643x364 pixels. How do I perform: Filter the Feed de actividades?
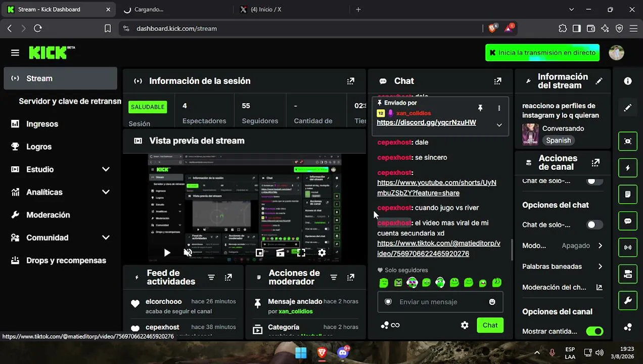[211, 278]
